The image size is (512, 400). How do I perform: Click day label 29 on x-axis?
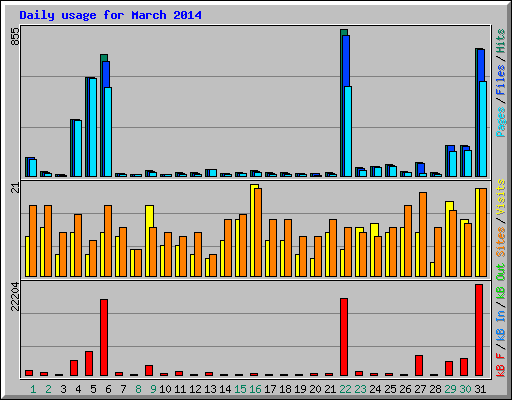point(450,389)
